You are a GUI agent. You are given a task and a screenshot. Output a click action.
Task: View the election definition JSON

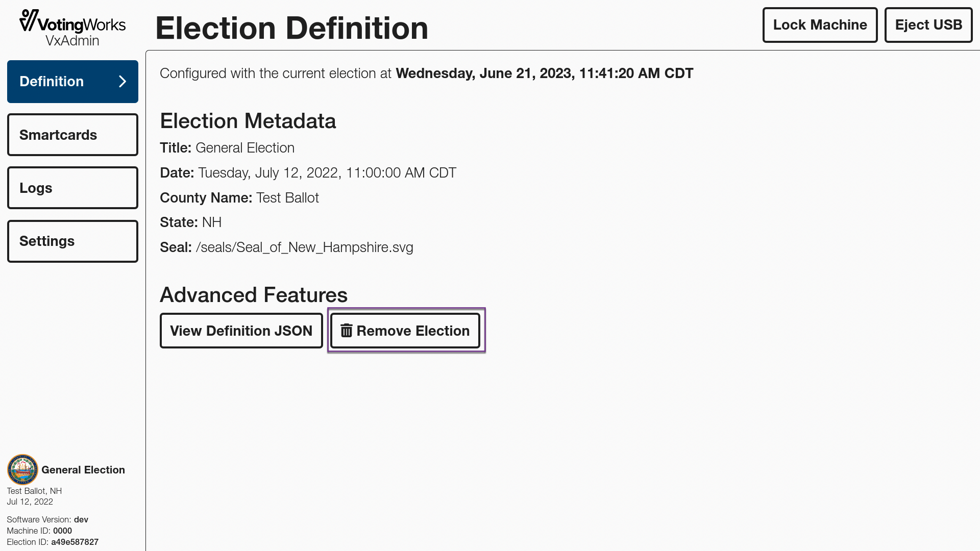241,331
